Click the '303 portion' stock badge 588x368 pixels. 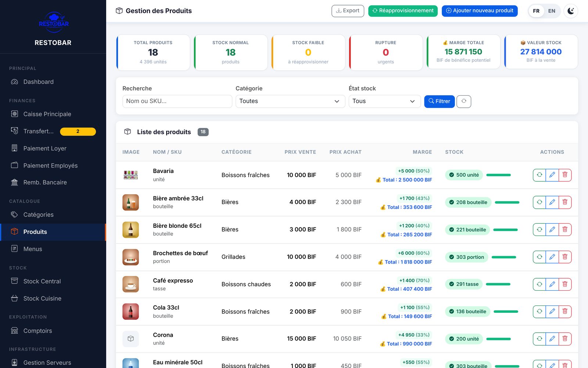tap(466, 257)
